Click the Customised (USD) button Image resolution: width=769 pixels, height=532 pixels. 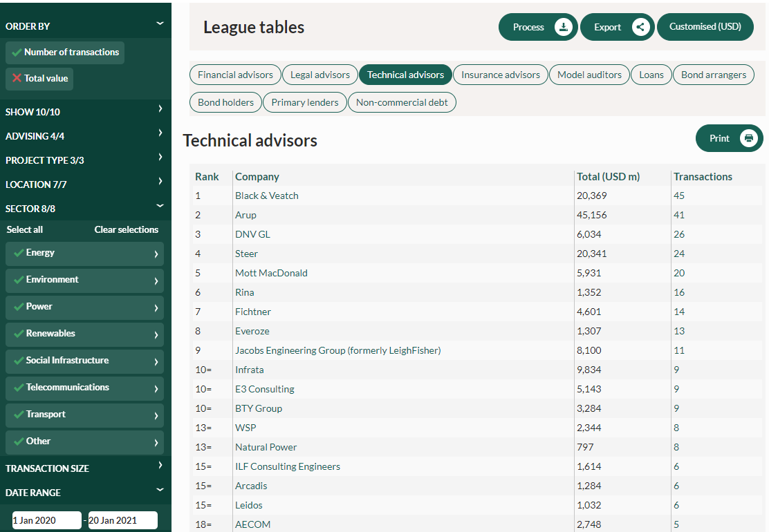pyautogui.click(x=705, y=27)
